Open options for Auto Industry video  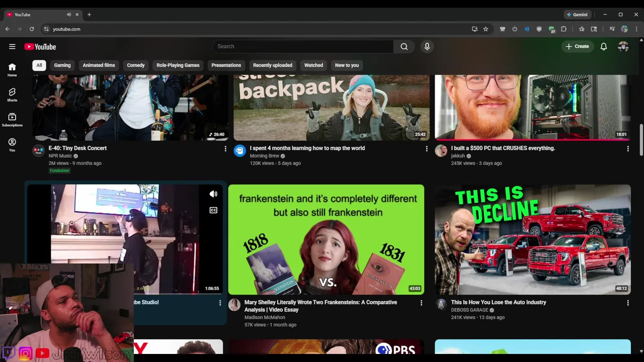tap(628, 303)
